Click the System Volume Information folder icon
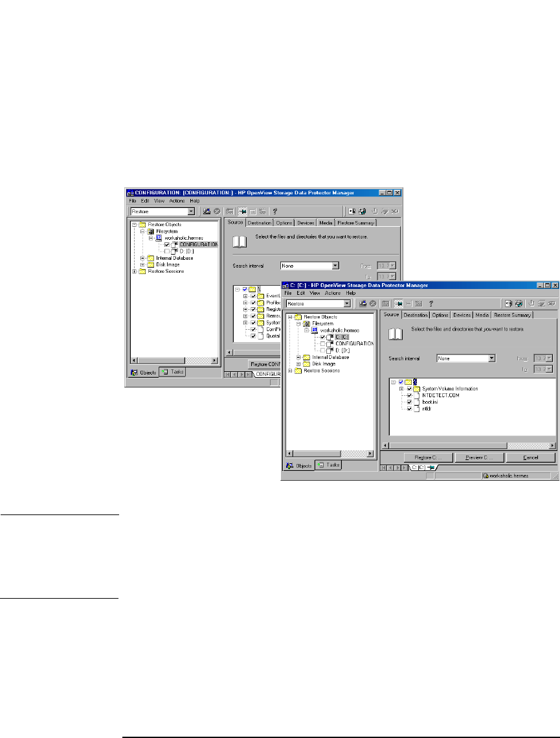This screenshot has width=560, height=738. 416,389
